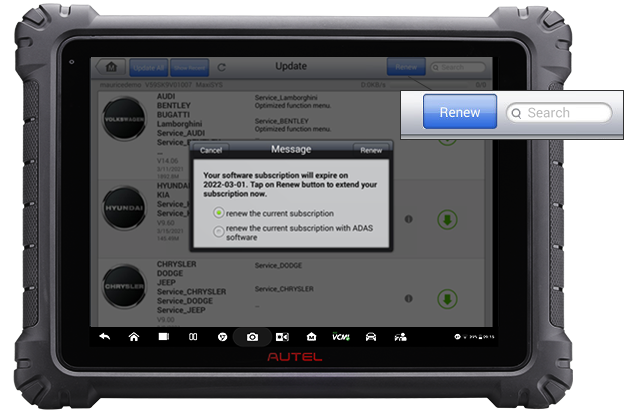Click the green download arrow for Hyundai
The image size is (629, 415).
coord(446,219)
